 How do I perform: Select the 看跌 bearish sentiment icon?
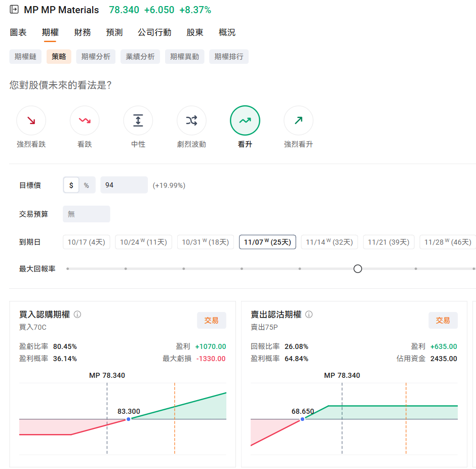pos(85,120)
